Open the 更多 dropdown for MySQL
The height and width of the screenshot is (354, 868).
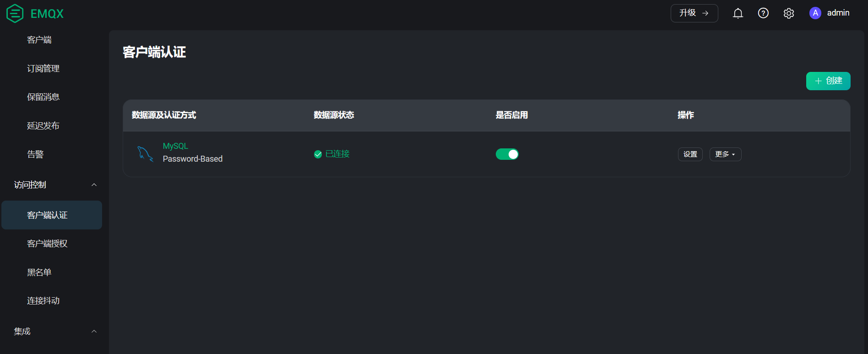(x=725, y=154)
